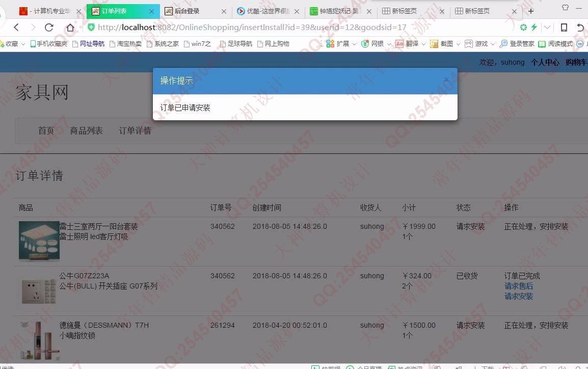
Task: Click the price ￥324.00
Action: point(417,276)
